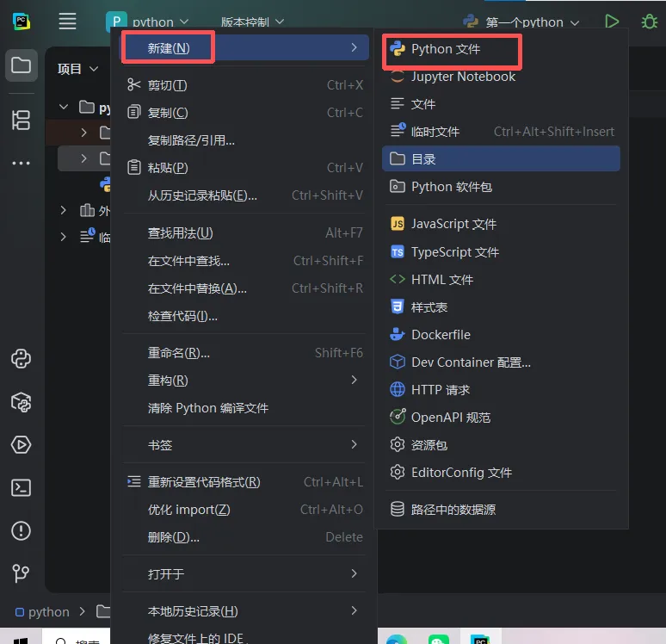Select 剪切(T) from the context menu
This screenshot has width=666, height=644.
[244, 85]
